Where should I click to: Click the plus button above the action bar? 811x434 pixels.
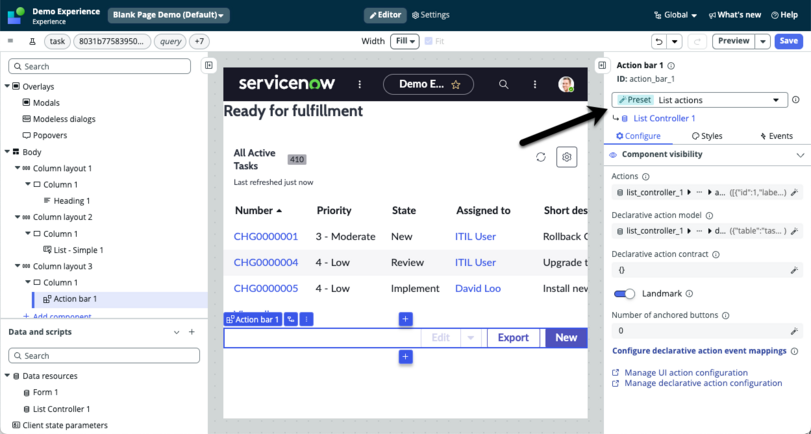tap(406, 319)
